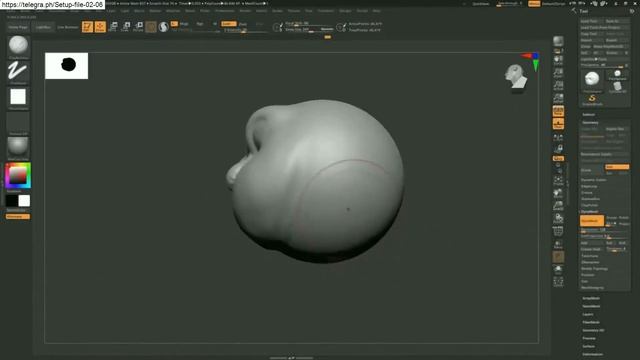Collapse the Geometry sub-palette header
Screen dimensions: 640x360
[590, 122]
